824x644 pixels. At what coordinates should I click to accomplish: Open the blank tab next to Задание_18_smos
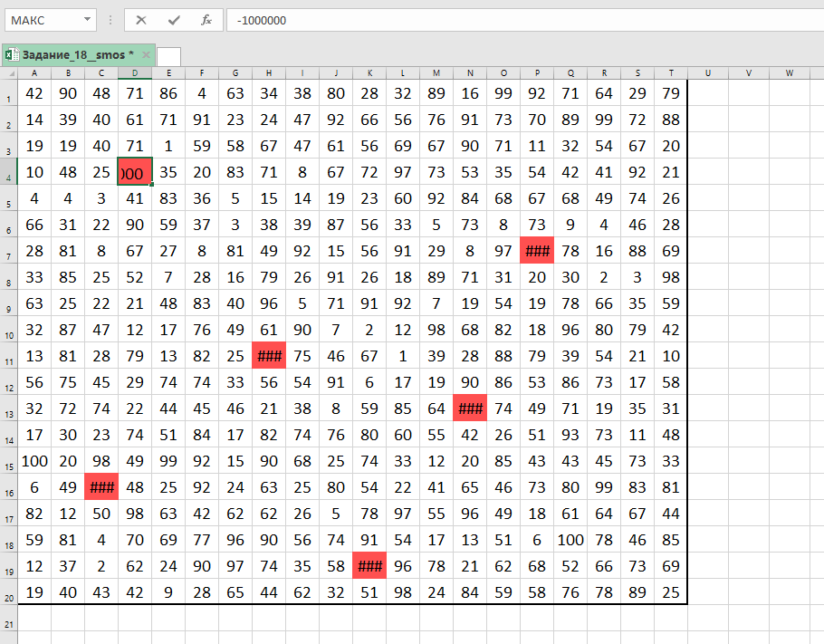[x=169, y=56]
